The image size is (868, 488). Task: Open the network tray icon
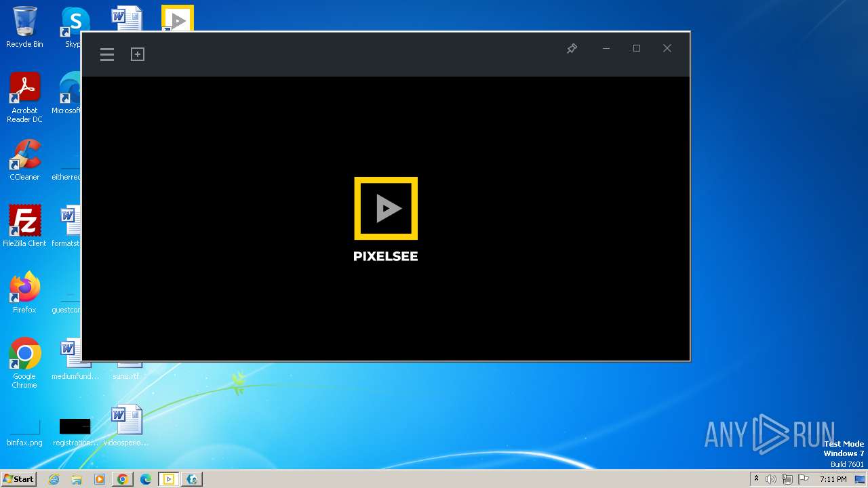[787, 479]
